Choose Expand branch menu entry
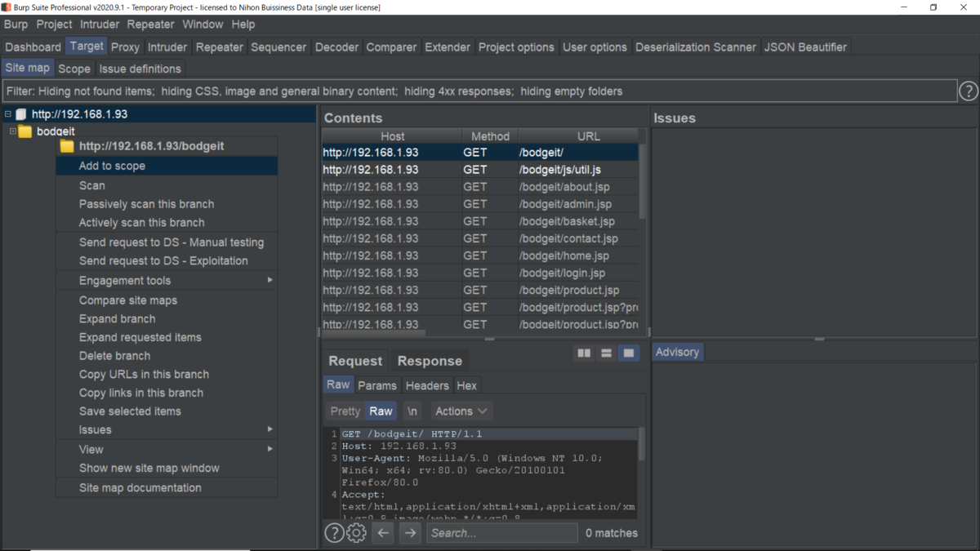 pos(167,319)
